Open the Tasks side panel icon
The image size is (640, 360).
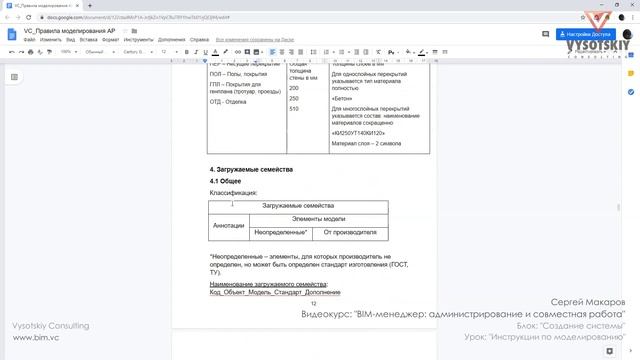click(631, 92)
